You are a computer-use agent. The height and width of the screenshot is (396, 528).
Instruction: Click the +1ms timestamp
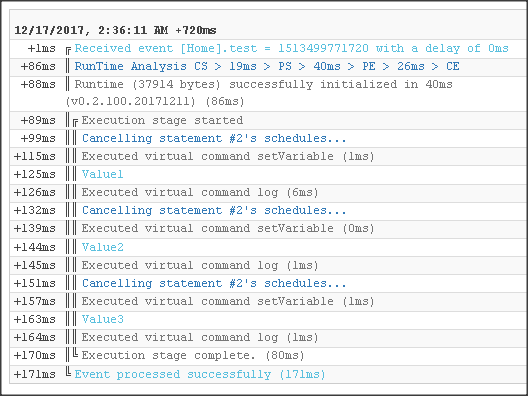42,48
